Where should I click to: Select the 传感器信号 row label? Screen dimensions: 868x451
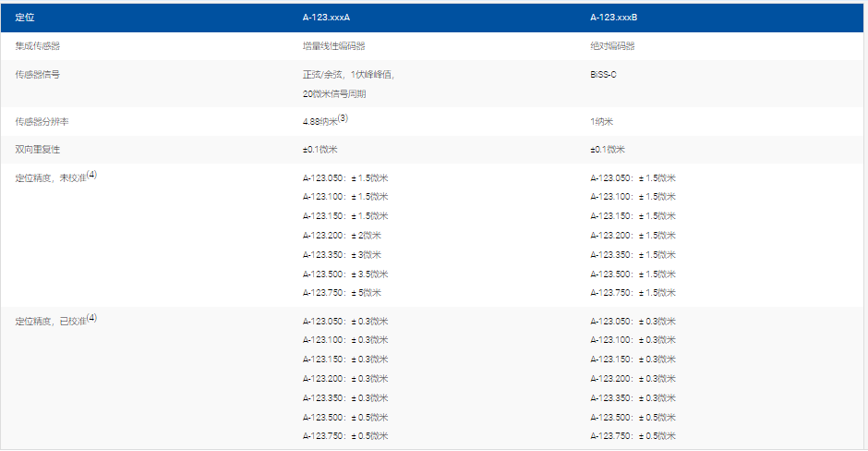[x=38, y=74]
